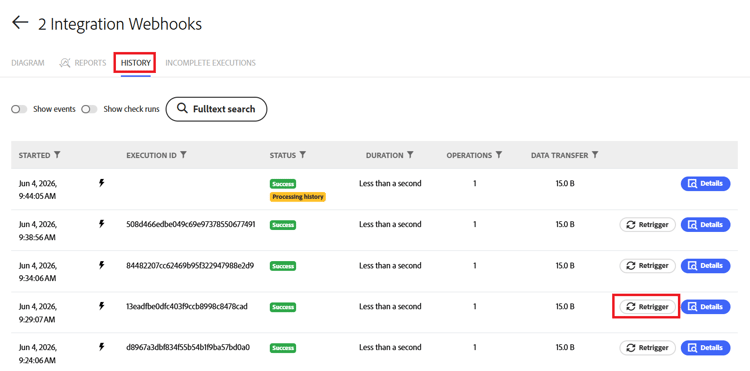Filter the Operations column
This screenshot has width=750, height=371.
[x=499, y=155]
